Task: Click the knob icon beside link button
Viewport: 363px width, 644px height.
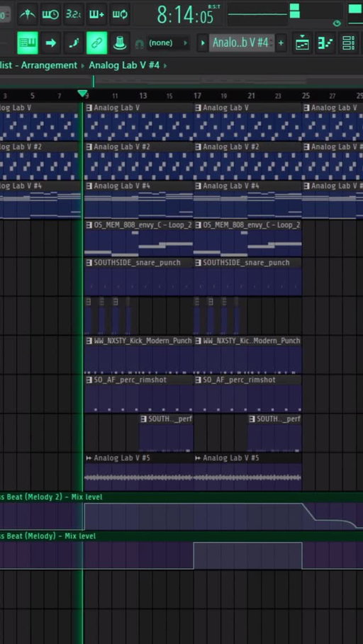Action: [120, 43]
